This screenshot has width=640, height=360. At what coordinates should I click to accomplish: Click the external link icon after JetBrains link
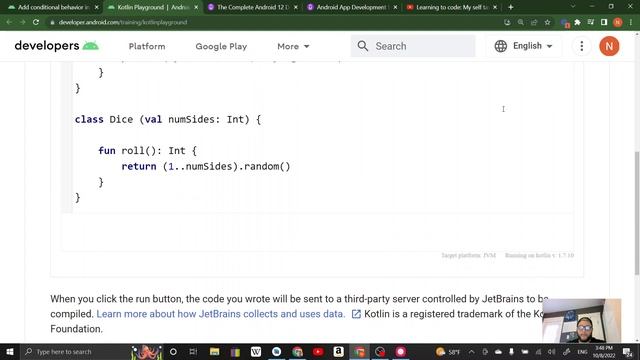pyautogui.click(x=356, y=314)
